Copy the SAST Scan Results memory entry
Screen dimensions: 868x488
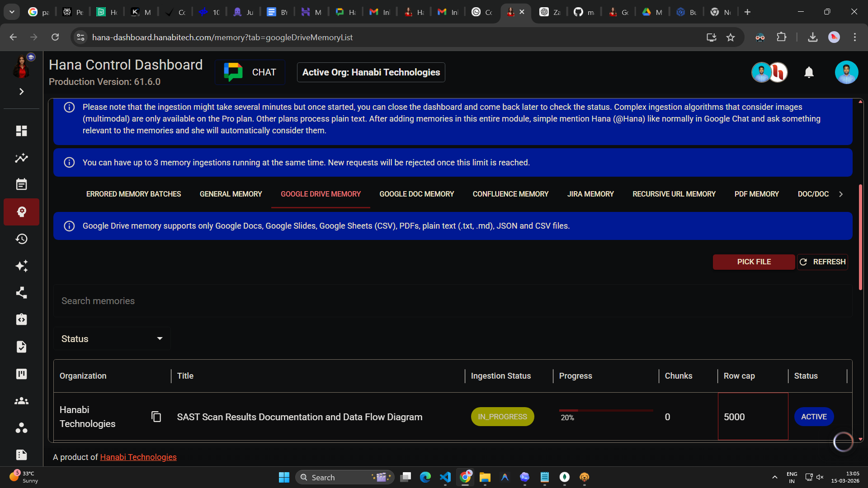tap(156, 417)
